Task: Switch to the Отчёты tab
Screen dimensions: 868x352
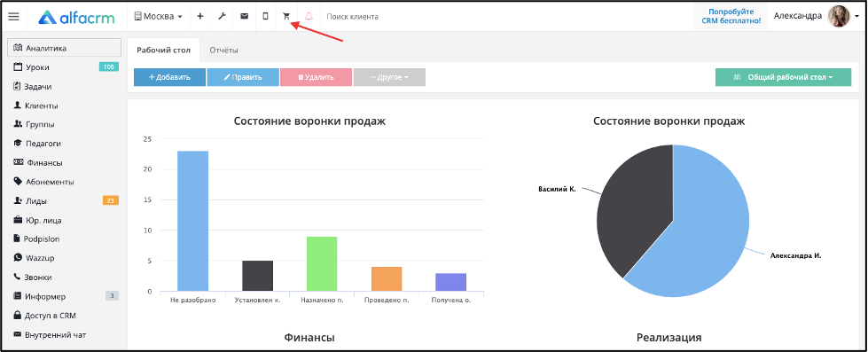Action: pos(223,51)
